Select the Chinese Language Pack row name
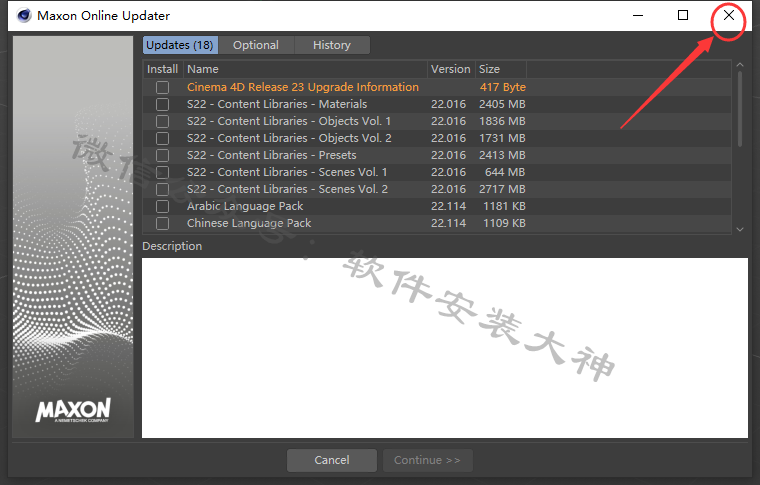 pyautogui.click(x=249, y=223)
